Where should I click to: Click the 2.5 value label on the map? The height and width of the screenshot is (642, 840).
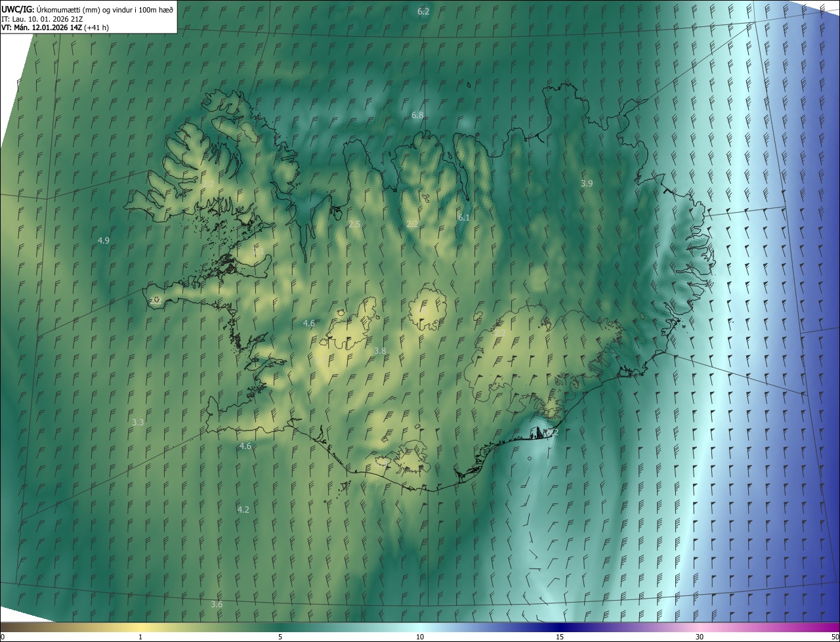[354, 224]
